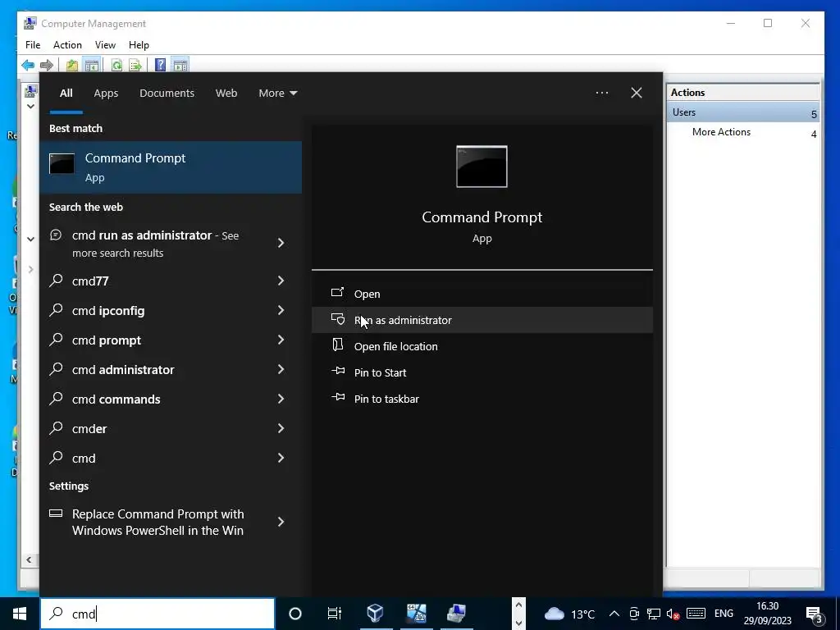This screenshot has width=840, height=630.
Task: Click Forward arrow in Computer Management toolbar
Action: pos(47,66)
